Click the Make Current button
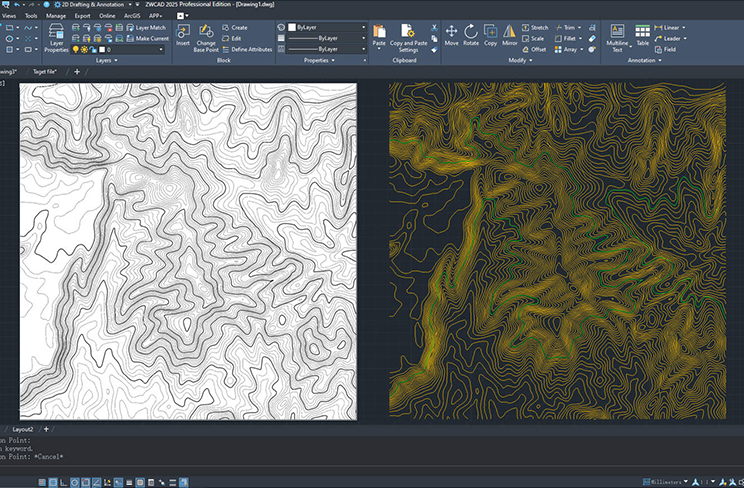 (x=146, y=38)
